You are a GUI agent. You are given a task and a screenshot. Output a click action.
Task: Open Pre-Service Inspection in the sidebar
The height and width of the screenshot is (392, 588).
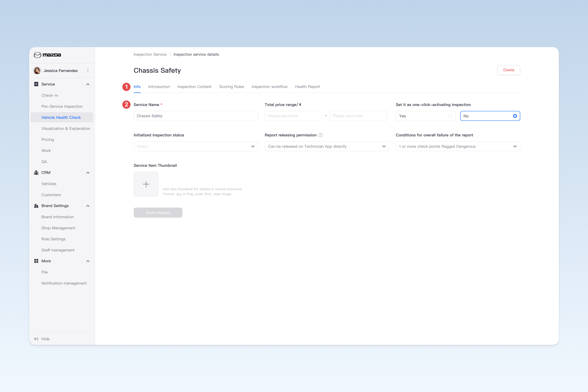62,106
